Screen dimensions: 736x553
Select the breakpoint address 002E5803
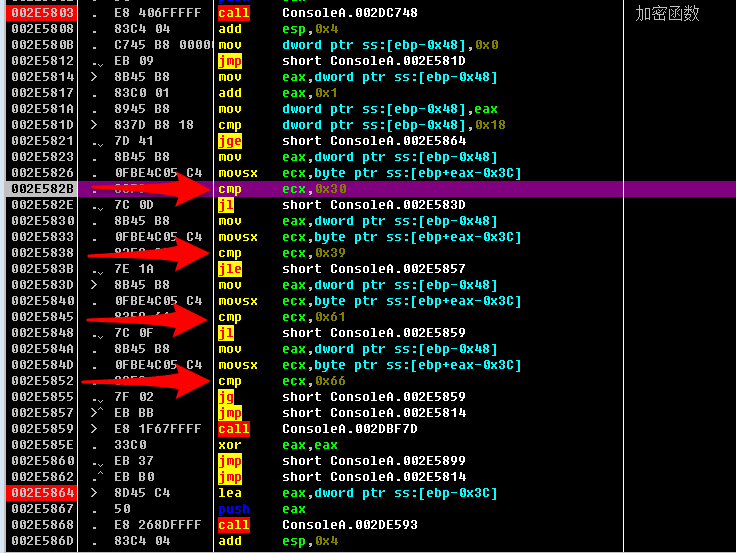click(42, 13)
